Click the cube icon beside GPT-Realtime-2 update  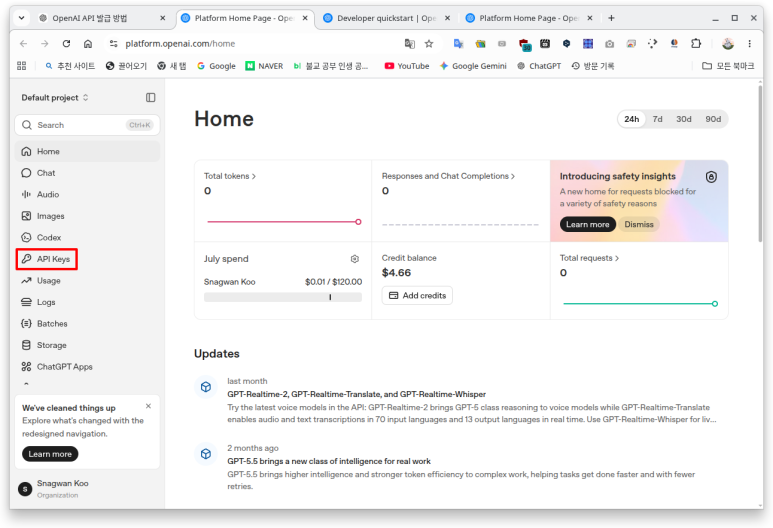click(x=206, y=387)
